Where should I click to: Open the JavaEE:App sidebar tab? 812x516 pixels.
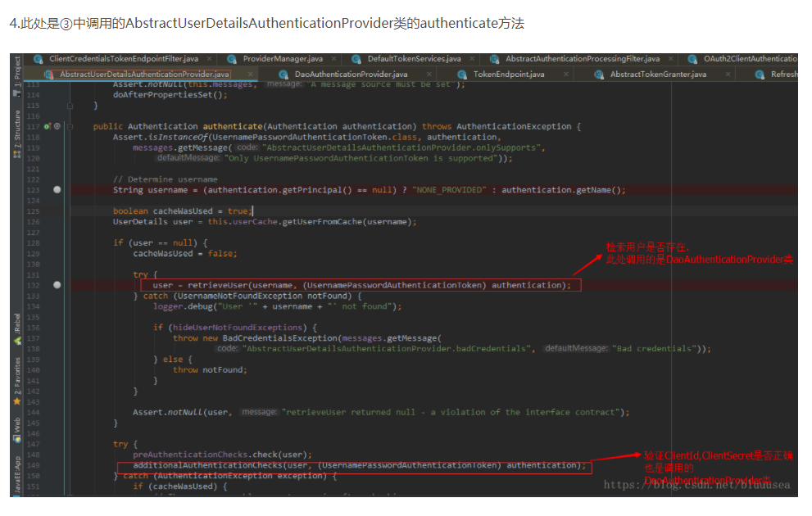coord(16,476)
